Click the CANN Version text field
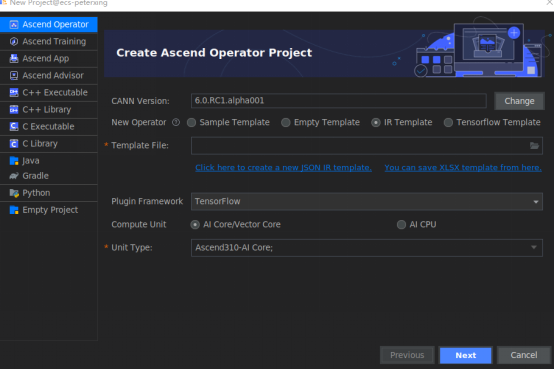This screenshot has width=554, height=370. click(x=338, y=101)
